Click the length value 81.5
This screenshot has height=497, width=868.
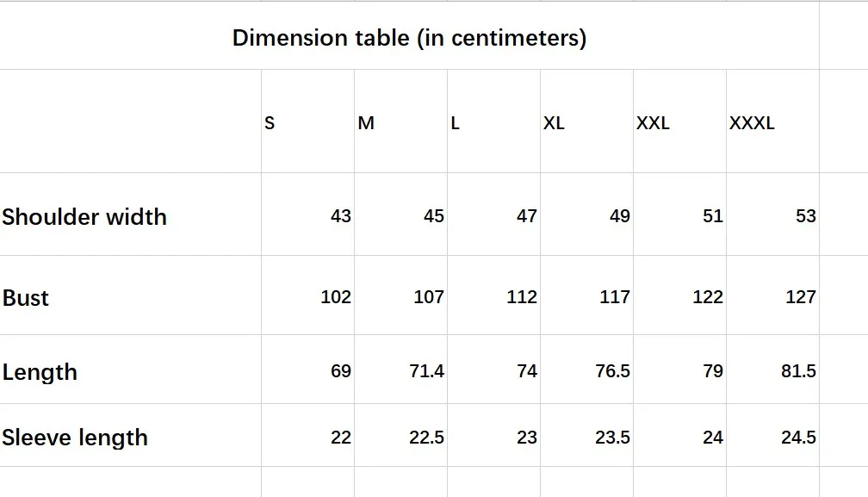[x=798, y=371]
